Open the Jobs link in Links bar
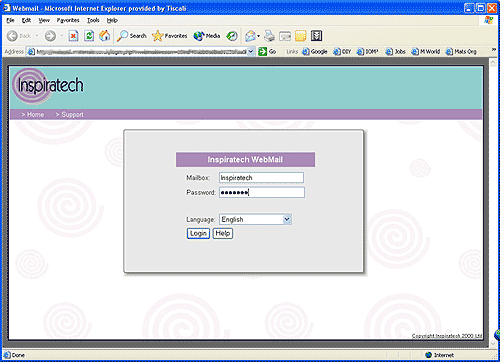The width and height of the screenshot is (500, 362). pos(395,52)
